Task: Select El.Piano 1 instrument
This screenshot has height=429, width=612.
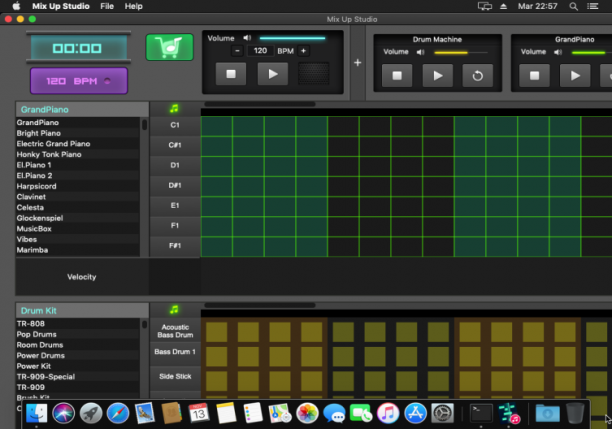Action: [x=77, y=165]
